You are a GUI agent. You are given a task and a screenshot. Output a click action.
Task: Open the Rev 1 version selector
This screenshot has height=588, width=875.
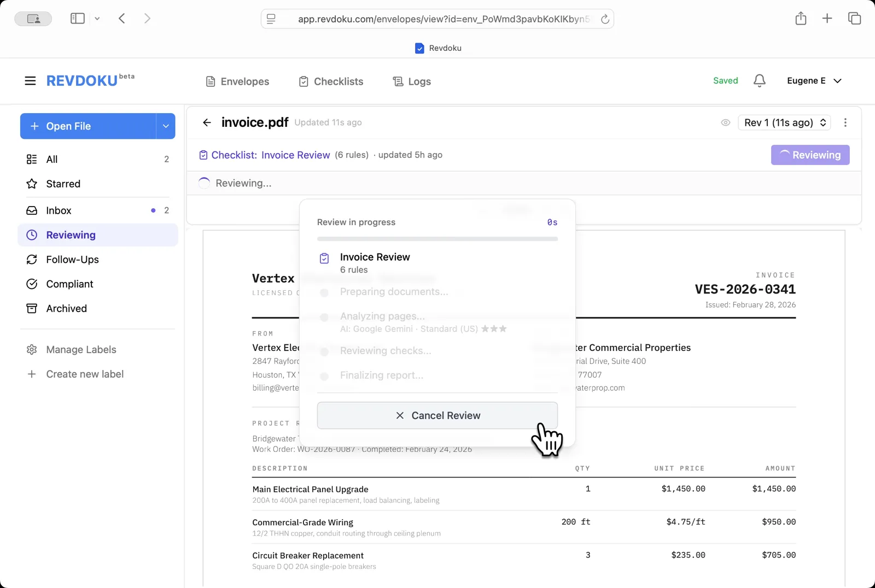(x=784, y=122)
